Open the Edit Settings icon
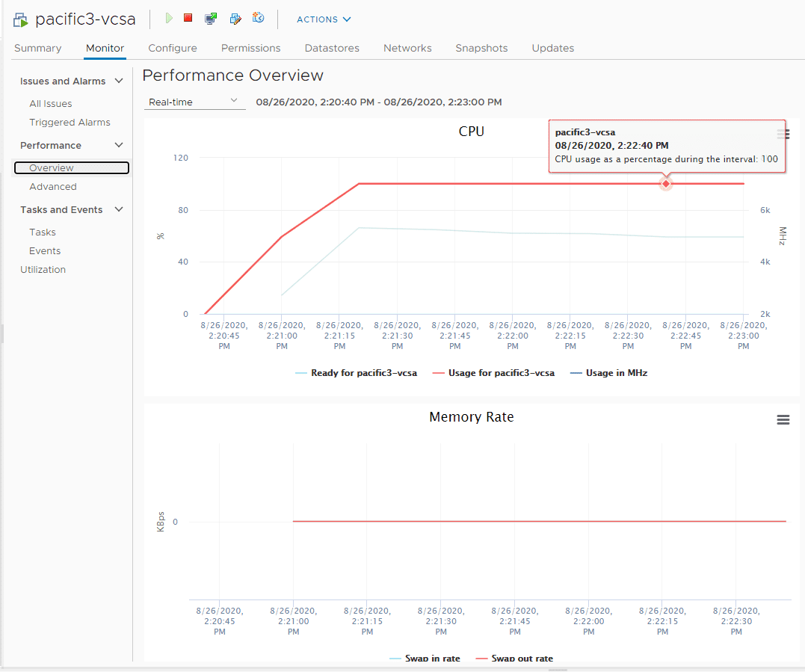 pos(235,18)
